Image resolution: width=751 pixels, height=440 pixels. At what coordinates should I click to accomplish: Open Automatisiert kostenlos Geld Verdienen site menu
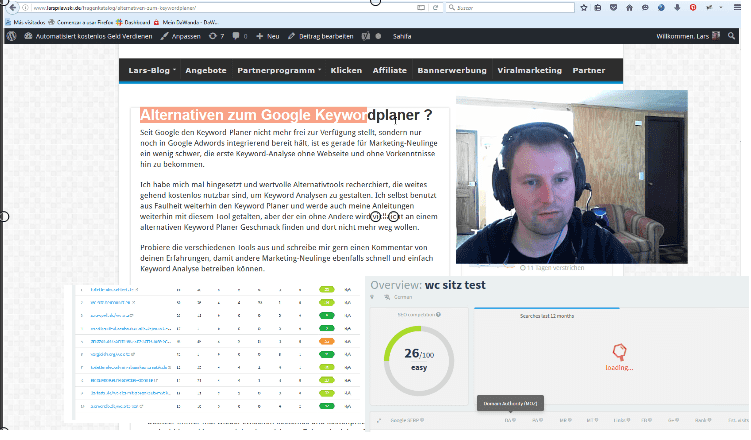[x=88, y=36]
